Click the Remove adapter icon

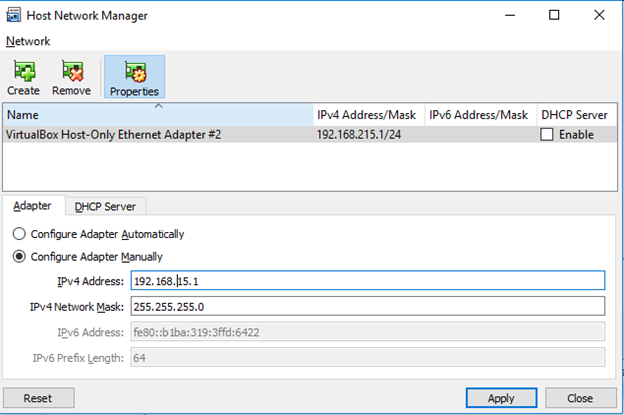point(72,72)
